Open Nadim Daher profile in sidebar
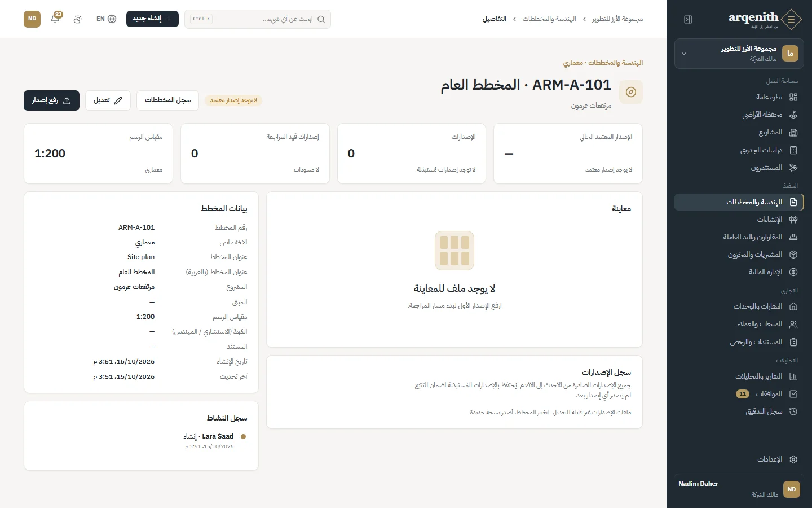The height and width of the screenshot is (508, 812). pos(739,489)
